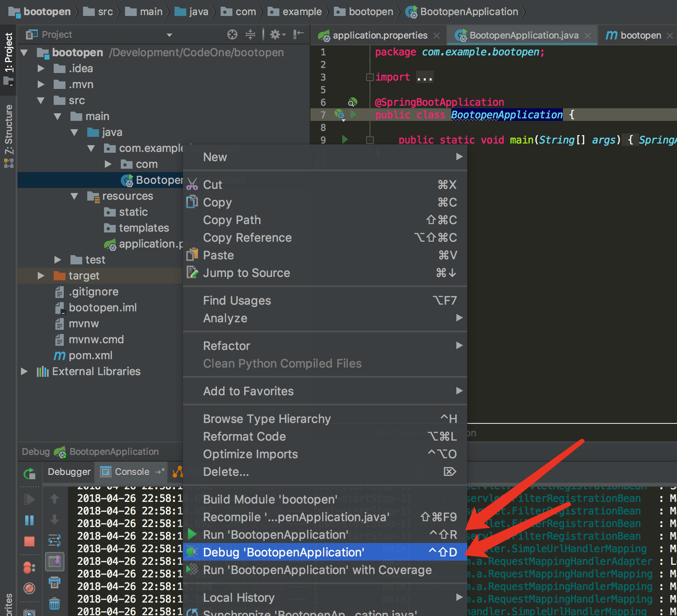The width and height of the screenshot is (677, 616).
Task: Click bootopen root breadcrumb
Action: tap(40, 12)
